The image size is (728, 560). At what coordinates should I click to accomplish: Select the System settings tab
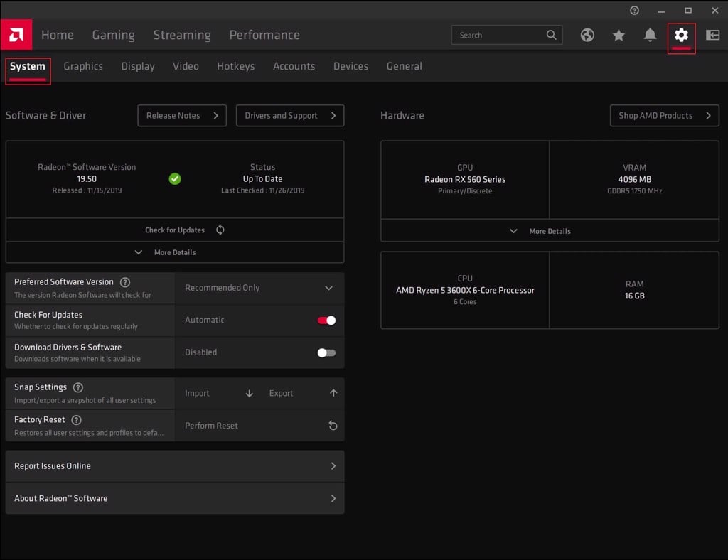(x=28, y=66)
